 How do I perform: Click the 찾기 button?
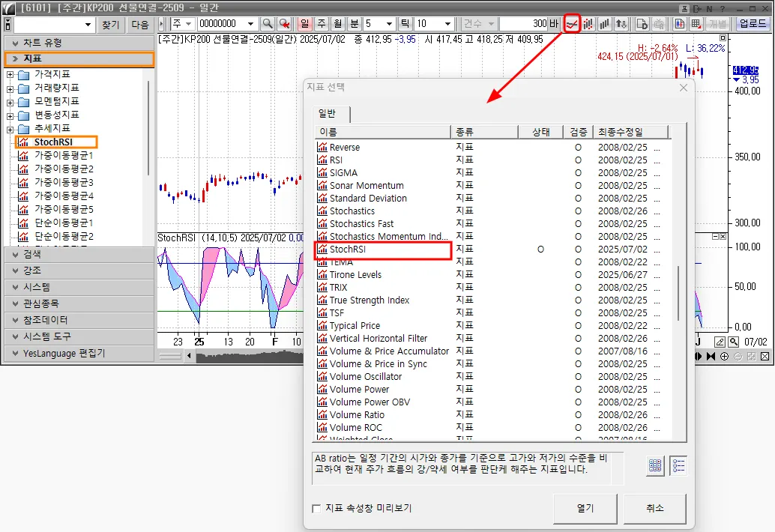[111, 24]
